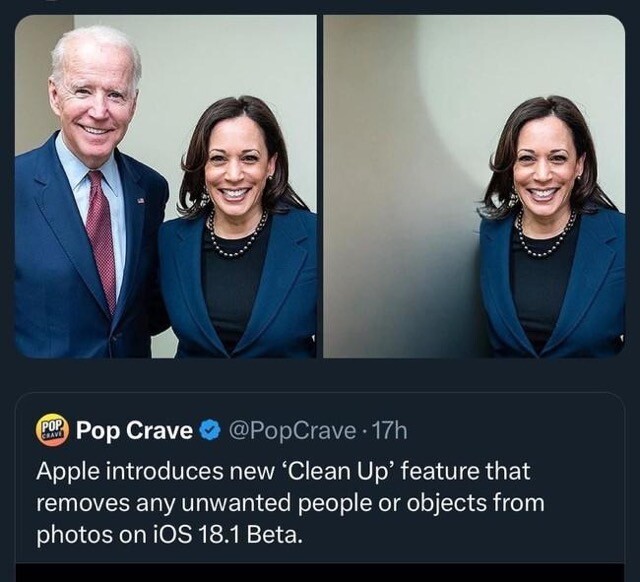Open the right photo with one woman

click(x=474, y=186)
